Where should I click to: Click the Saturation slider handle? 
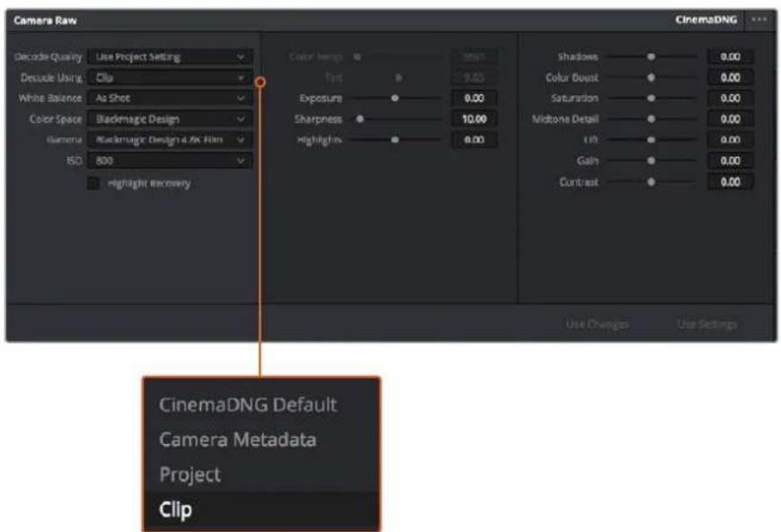[x=651, y=99]
